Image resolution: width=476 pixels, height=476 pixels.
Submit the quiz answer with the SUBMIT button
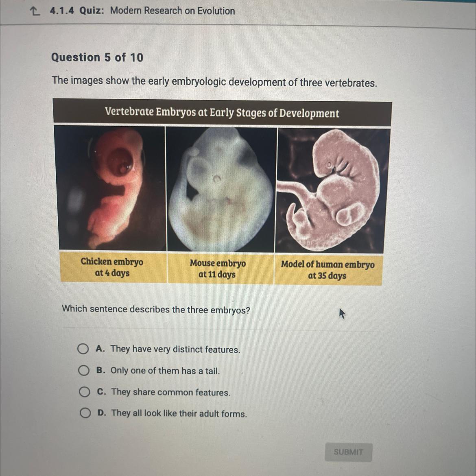pos(348,452)
